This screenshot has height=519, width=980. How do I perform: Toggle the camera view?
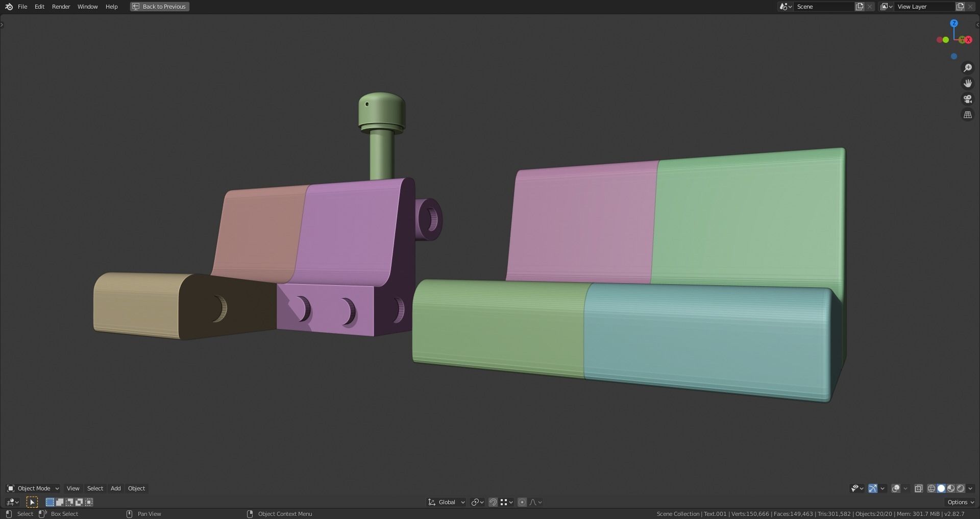point(968,99)
